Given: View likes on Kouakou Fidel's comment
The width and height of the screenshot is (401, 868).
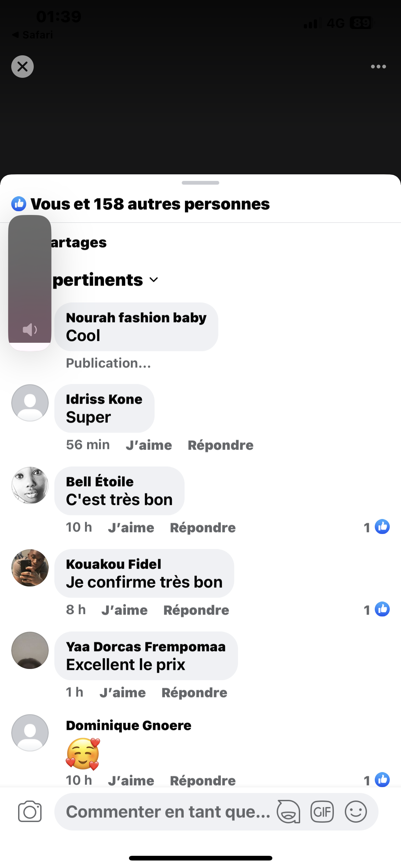Looking at the screenshot, I should [377, 610].
